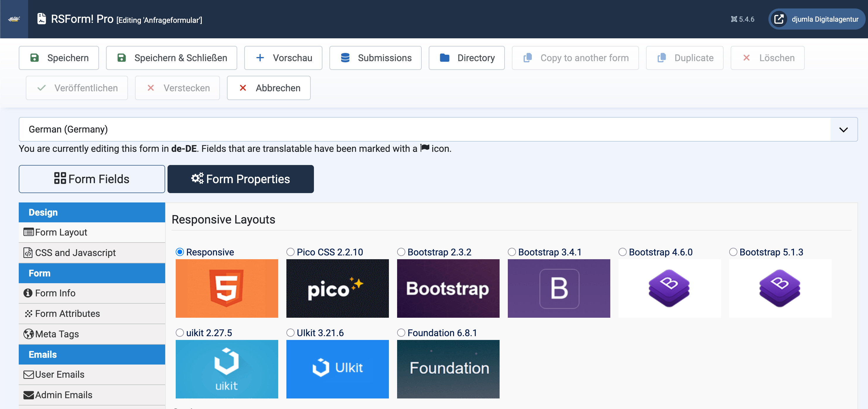
Task: Open User Emails in the sidebar
Action: [92, 375]
